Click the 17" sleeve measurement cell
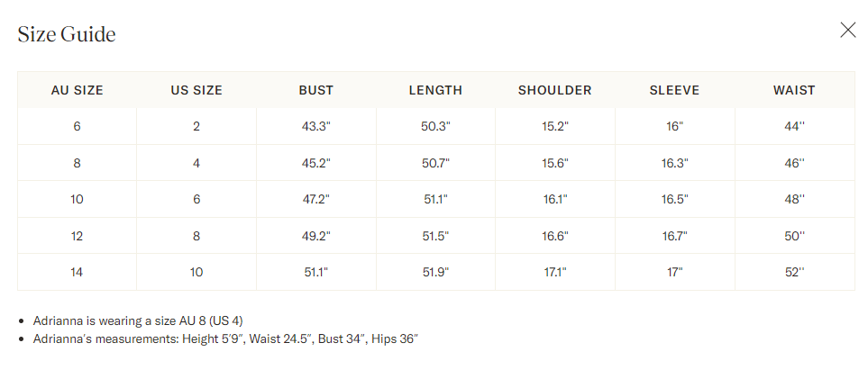The height and width of the screenshot is (379, 868). click(674, 272)
